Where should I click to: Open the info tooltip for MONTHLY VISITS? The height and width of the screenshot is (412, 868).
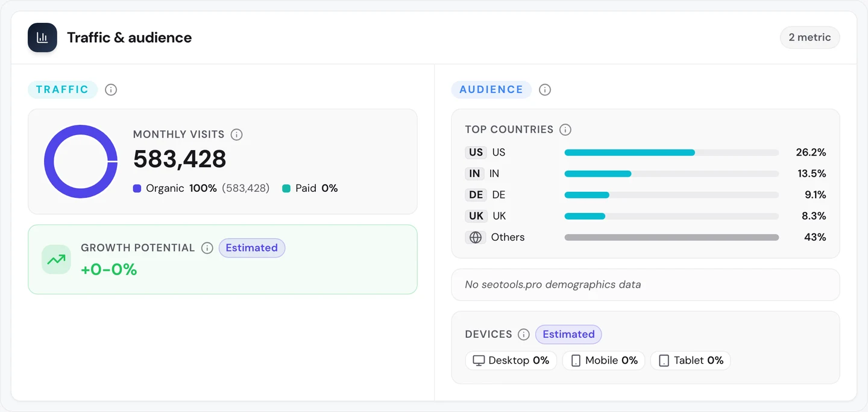237,135
